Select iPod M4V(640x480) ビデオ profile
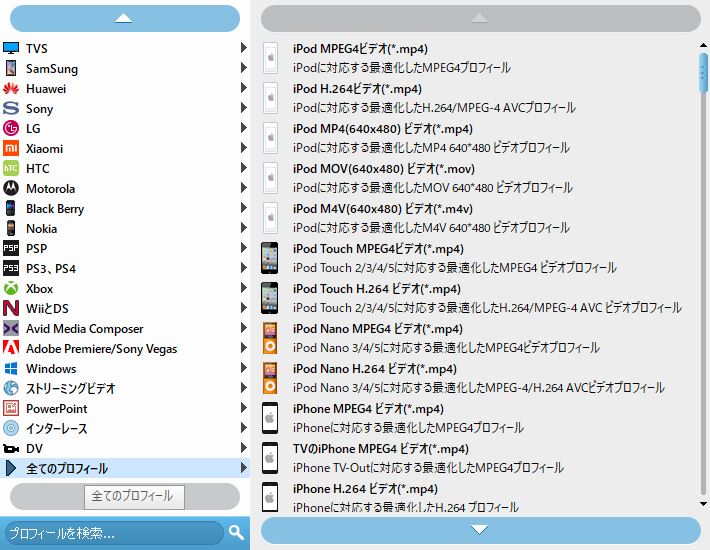The width and height of the screenshot is (710, 550). click(x=478, y=218)
